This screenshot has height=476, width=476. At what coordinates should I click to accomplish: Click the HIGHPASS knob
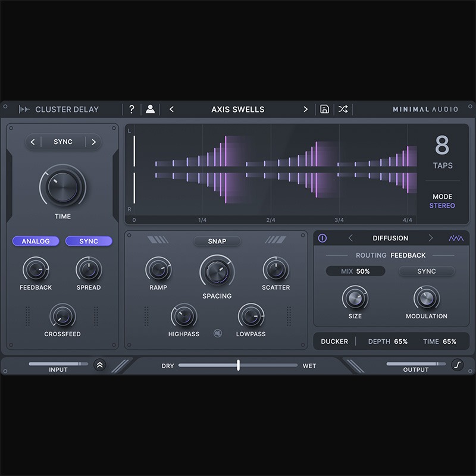tap(184, 316)
